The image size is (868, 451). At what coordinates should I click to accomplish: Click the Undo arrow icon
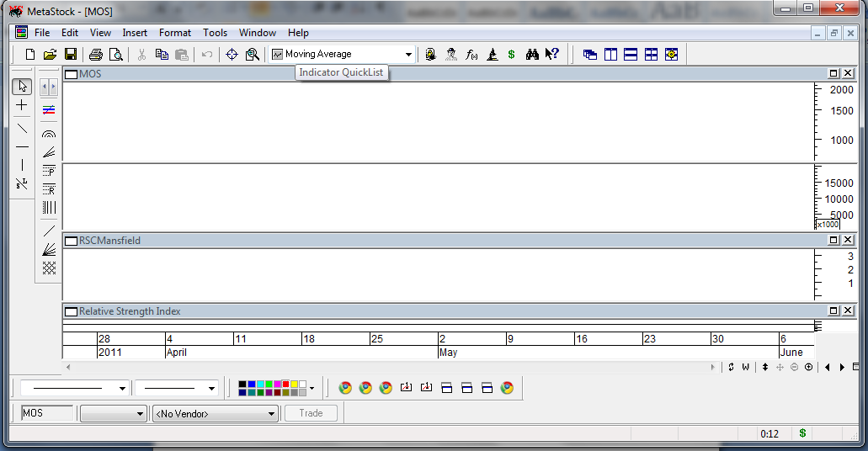pos(207,54)
